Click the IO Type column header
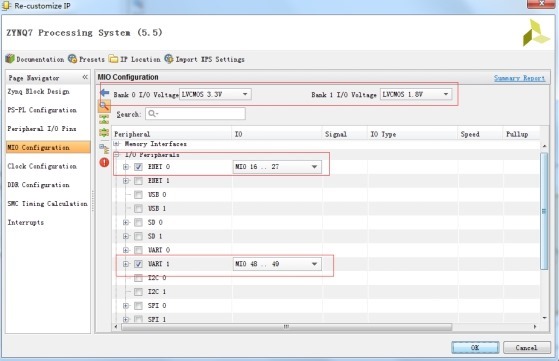559x361 pixels. (x=413, y=134)
